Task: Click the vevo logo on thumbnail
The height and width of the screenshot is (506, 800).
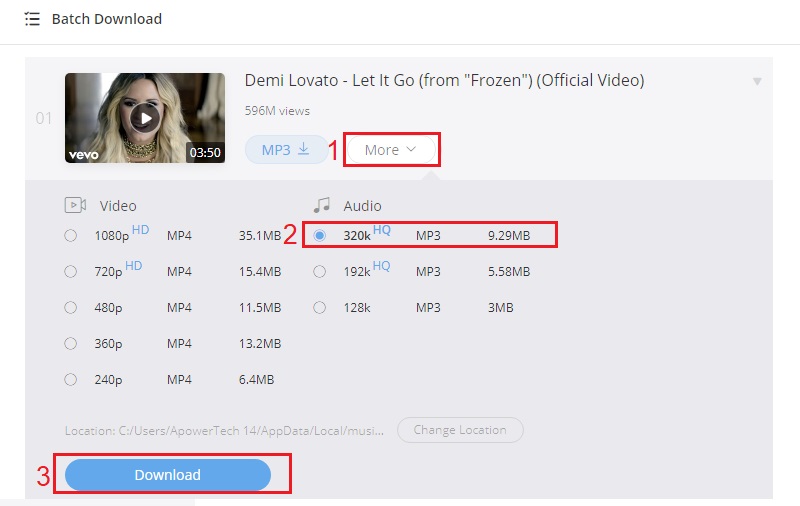Action: (x=84, y=155)
